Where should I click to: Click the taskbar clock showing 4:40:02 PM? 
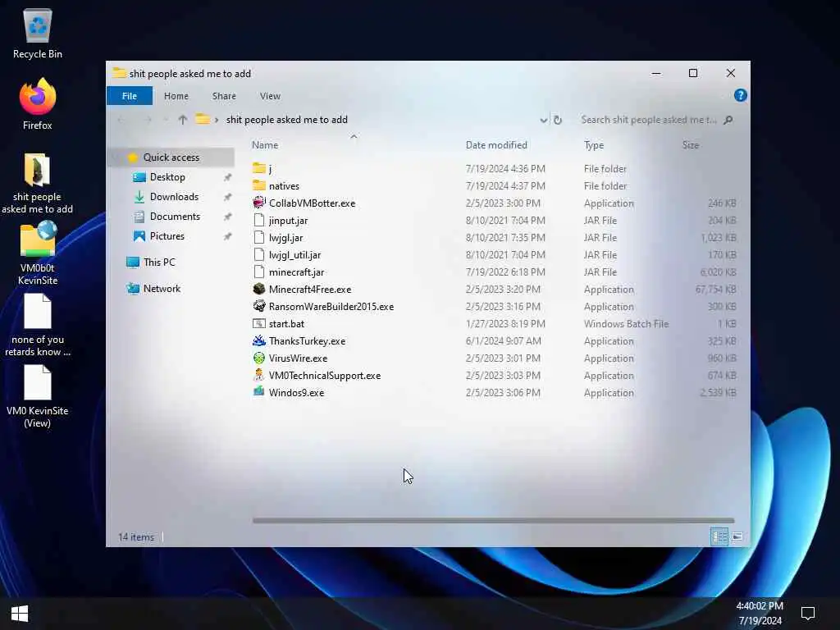coord(760,606)
